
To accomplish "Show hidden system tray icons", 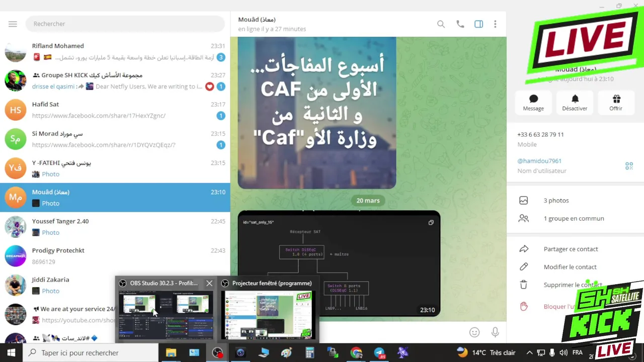I will pyautogui.click(x=529, y=353).
